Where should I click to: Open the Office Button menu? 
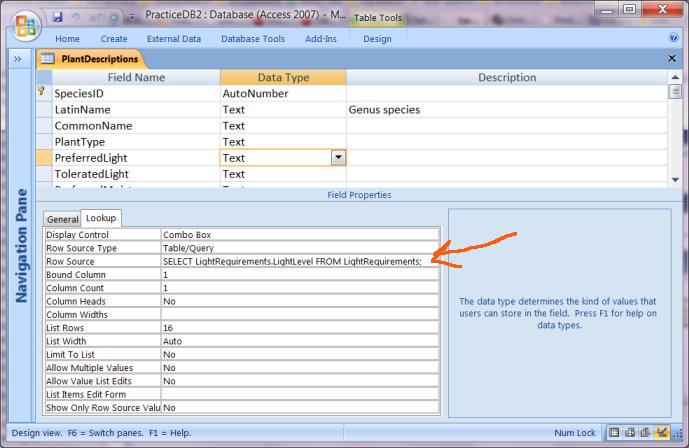(x=25, y=25)
